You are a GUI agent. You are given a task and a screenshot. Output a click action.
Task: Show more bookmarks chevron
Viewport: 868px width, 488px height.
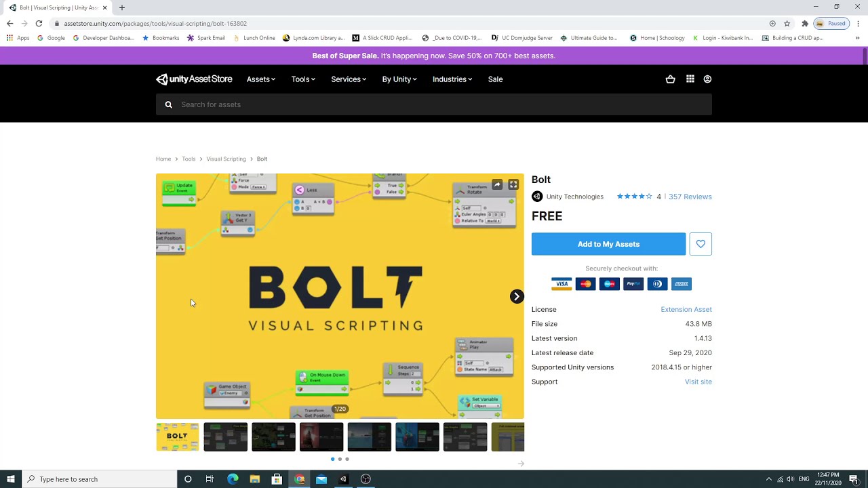point(858,38)
